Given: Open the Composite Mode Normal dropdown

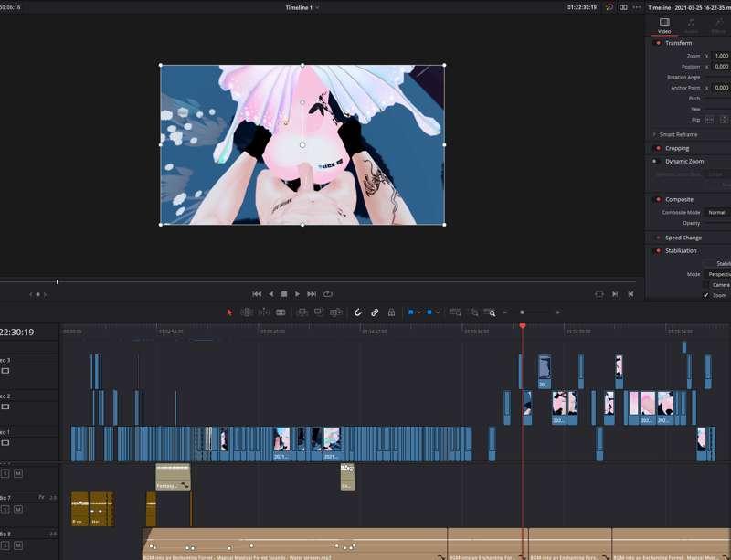Looking at the screenshot, I should 717,212.
